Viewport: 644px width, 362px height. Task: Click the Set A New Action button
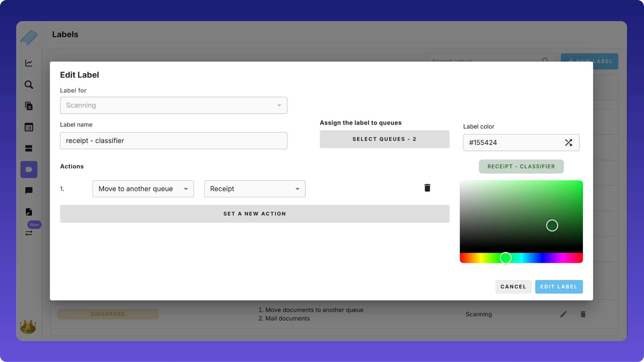[255, 214]
